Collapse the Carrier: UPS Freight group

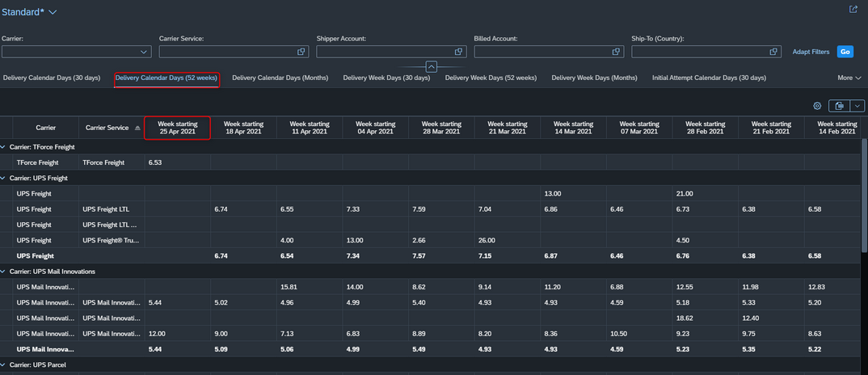coord(4,178)
